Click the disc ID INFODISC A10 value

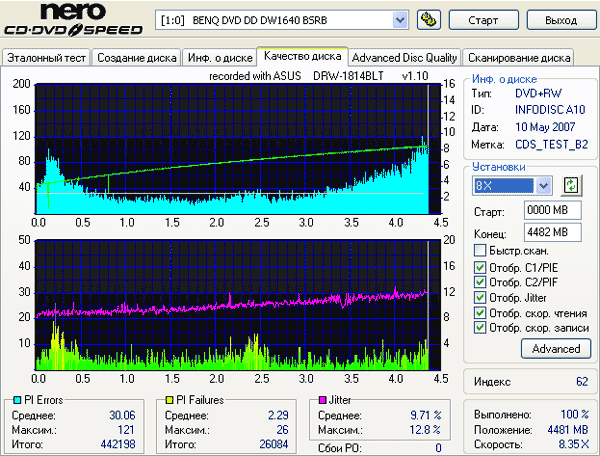click(550, 110)
